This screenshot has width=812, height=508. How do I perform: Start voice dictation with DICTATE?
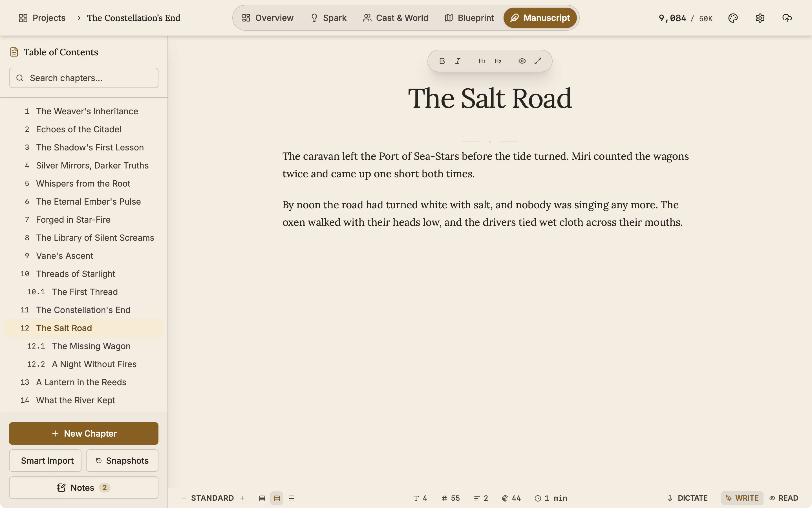pyautogui.click(x=687, y=498)
